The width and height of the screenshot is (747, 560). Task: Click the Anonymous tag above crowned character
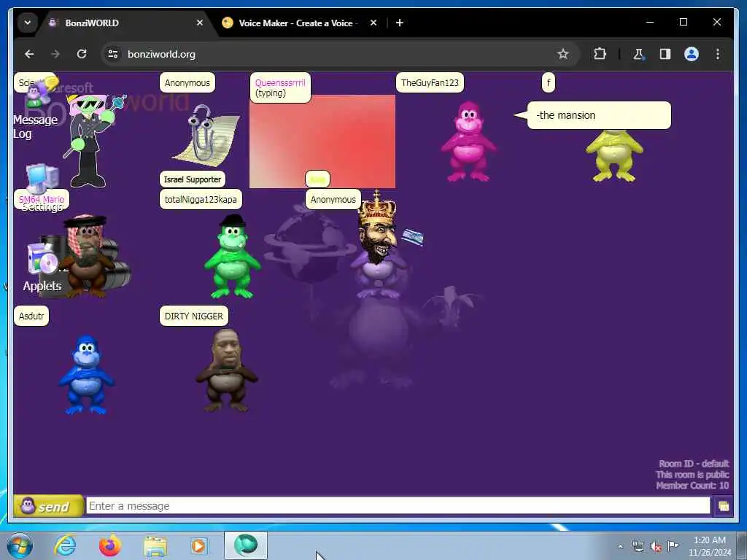point(333,200)
